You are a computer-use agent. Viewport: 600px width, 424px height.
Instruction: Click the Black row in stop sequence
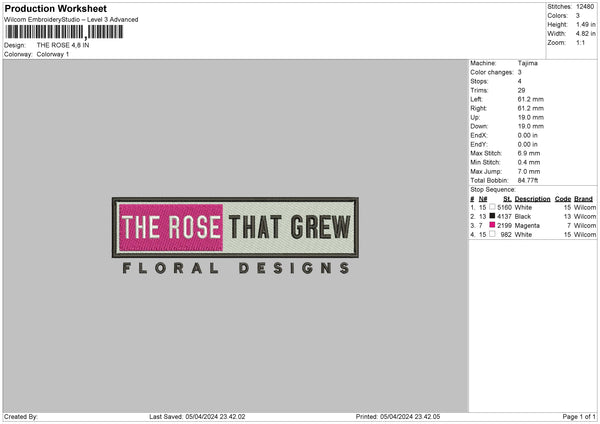(533, 216)
